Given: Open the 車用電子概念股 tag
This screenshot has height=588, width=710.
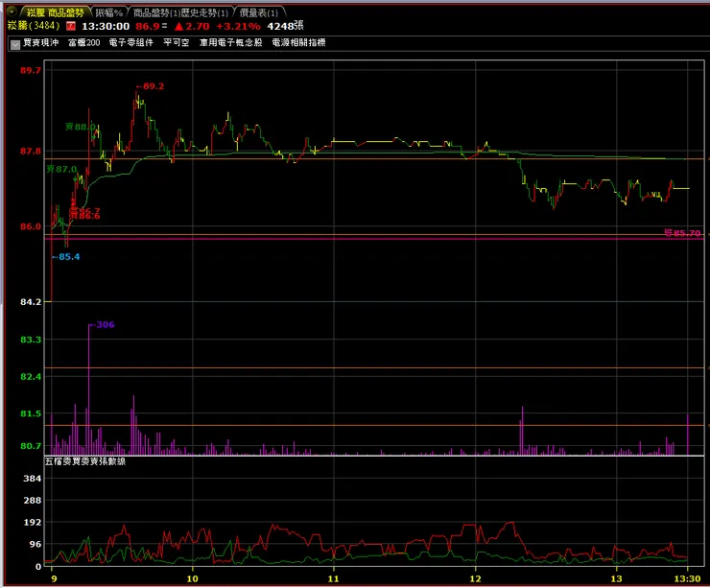Looking at the screenshot, I should point(231,42).
